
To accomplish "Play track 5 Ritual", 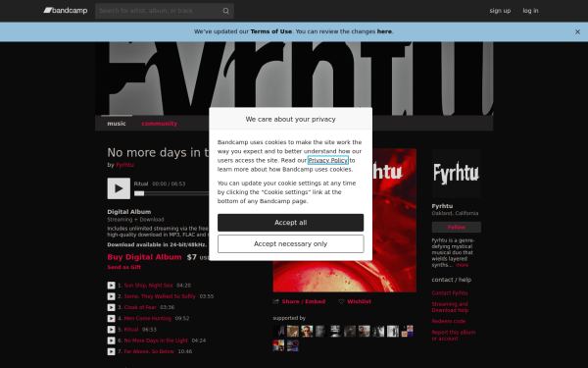I will point(111,330).
